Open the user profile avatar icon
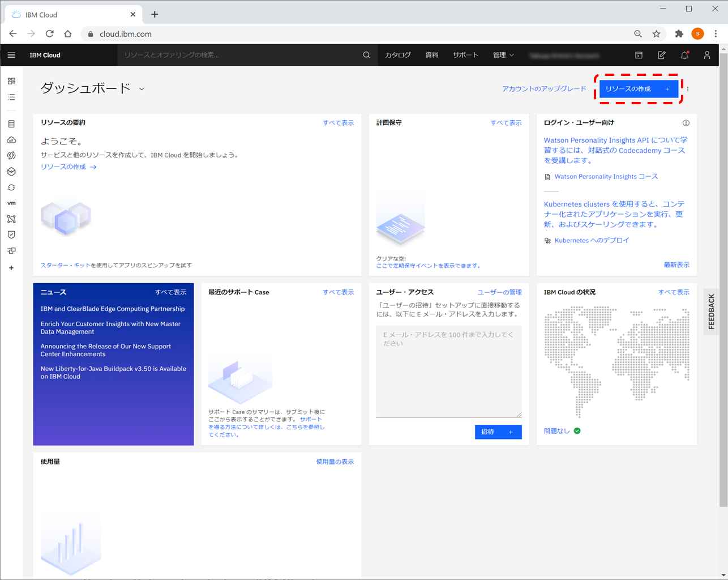Screen dimensions: 728x580 click(707, 55)
